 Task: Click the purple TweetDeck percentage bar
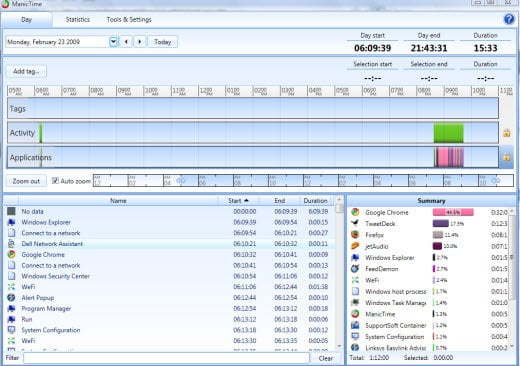point(441,223)
